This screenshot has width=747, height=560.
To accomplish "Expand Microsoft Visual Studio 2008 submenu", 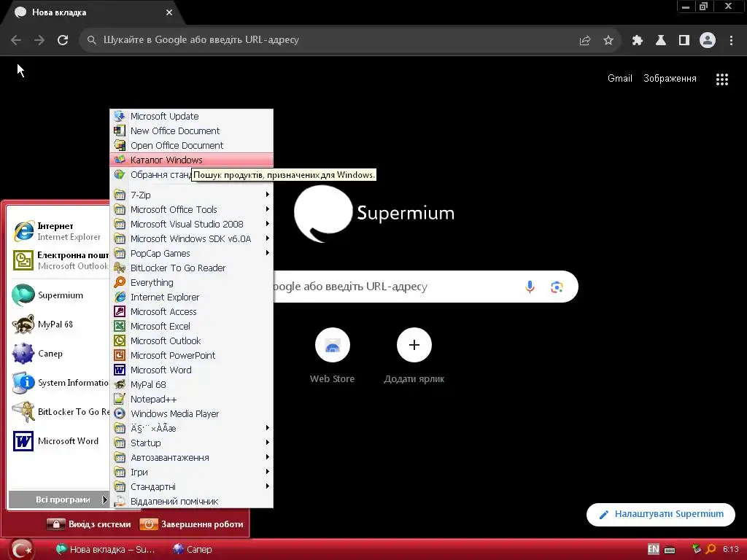I will [x=192, y=224].
